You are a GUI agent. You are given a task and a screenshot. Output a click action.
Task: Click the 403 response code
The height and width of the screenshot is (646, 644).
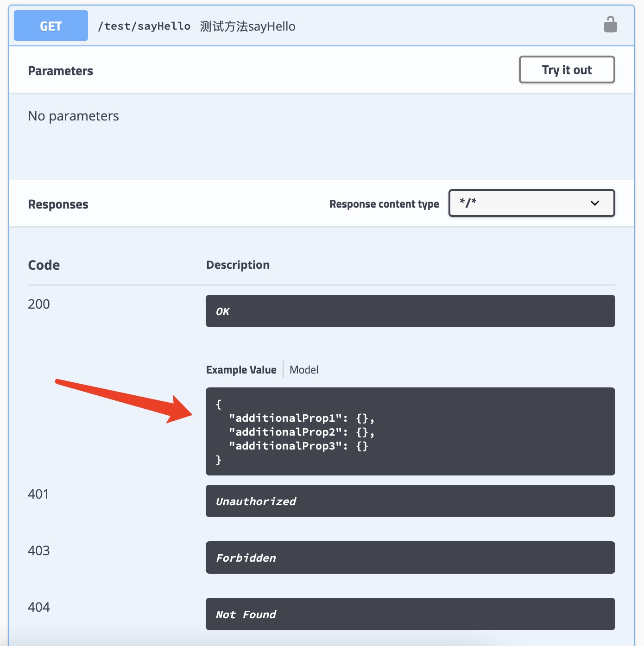(39, 551)
